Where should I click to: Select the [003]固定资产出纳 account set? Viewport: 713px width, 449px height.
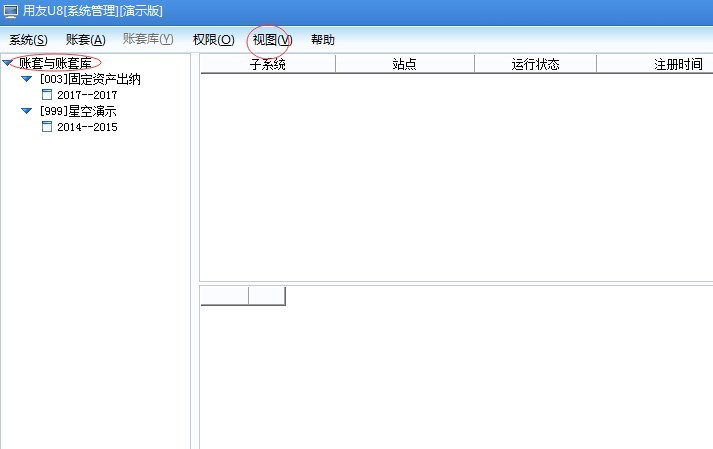pyautogui.click(x=91, y=79)
